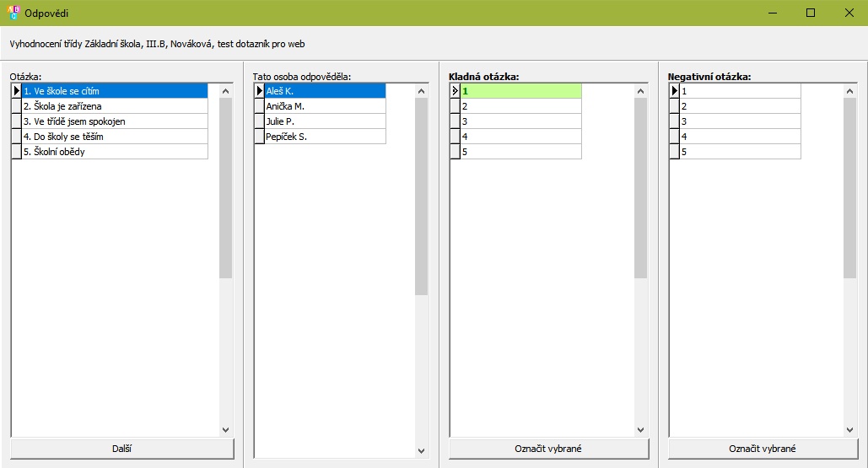Click up arrow of Otázka list scrollbar

coord(225,91)
